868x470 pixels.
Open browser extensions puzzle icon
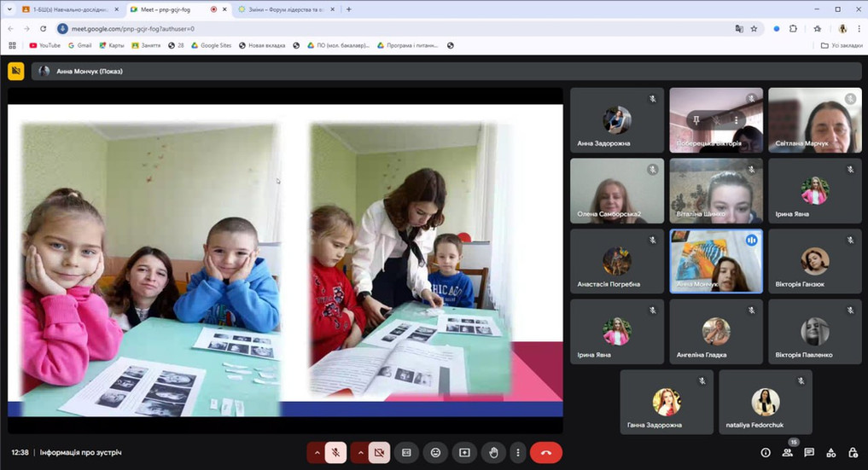[793, 29]
